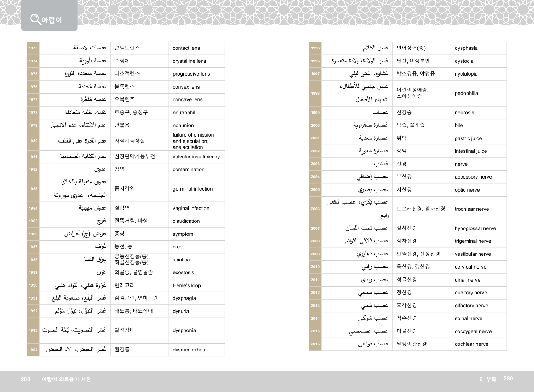
Task: Click page number 289 in footer
Action: tap(508, 379)
